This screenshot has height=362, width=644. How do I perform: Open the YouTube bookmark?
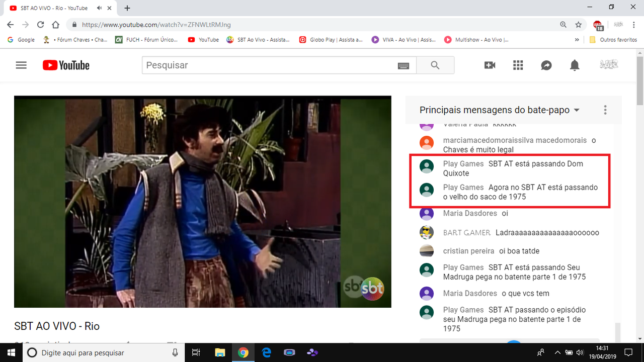[203, 40]
